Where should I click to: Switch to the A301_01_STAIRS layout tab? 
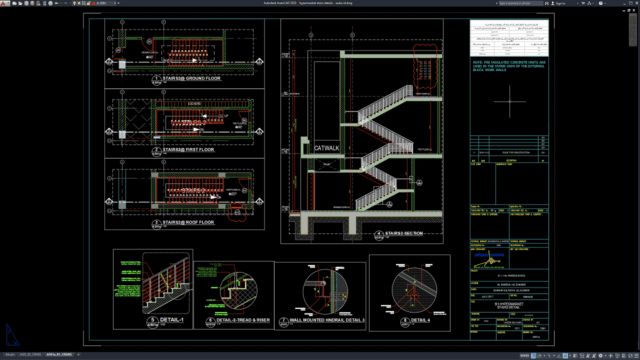30,355
